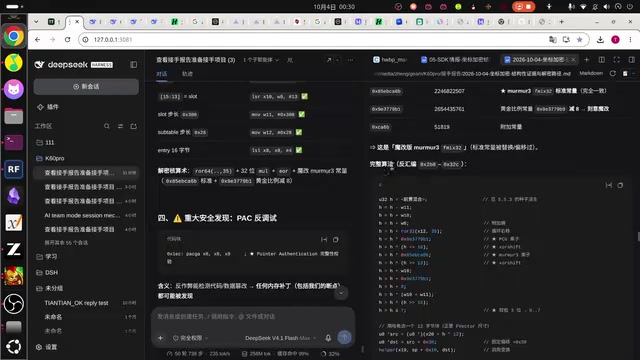The image size is (640, 360).
Task: Open the terminal from the dock
Action: click(13, 142)
